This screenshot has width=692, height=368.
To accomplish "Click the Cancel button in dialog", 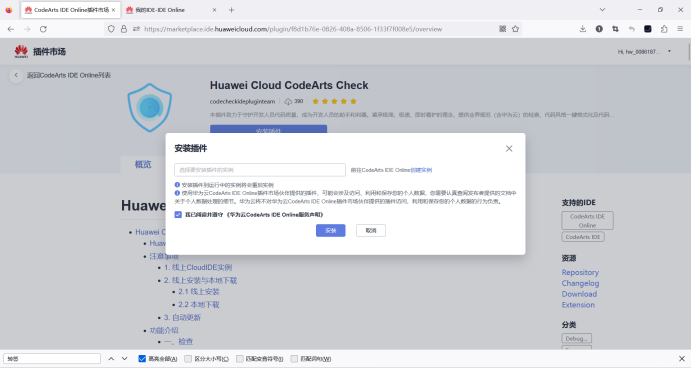I will (371, 230).
